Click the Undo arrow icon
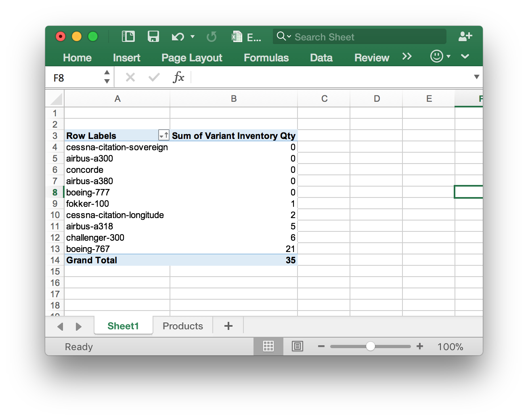The height and width of the screenshot is (420, 528). coord(177,37)
